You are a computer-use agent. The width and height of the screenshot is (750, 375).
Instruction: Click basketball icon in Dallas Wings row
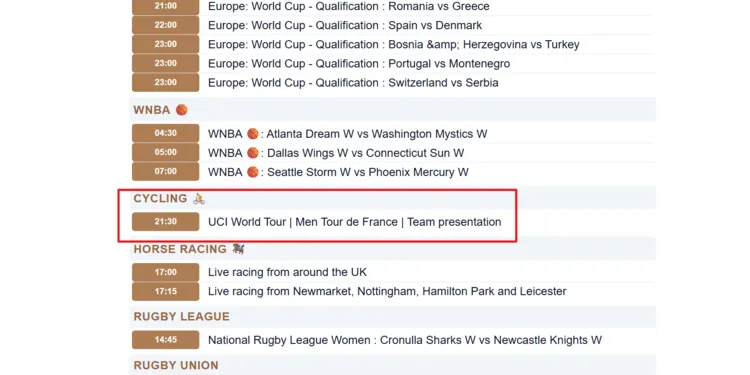tap(253, 153)
